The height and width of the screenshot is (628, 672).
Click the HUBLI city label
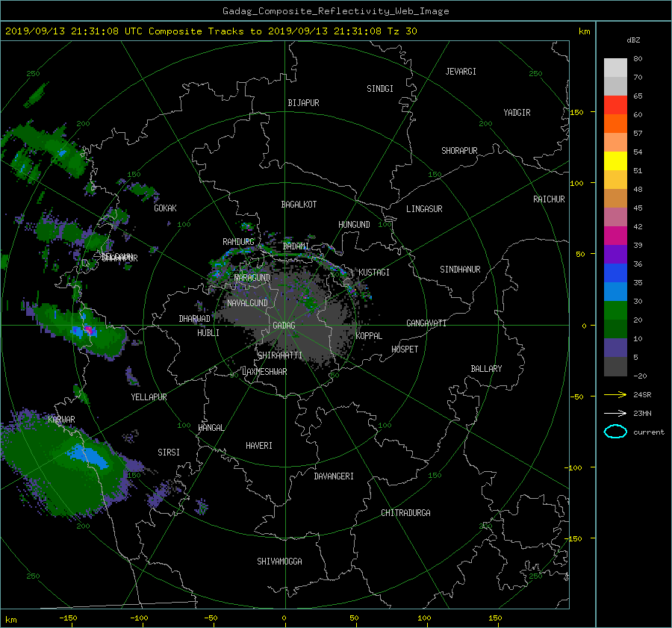[x=208, y=333]
